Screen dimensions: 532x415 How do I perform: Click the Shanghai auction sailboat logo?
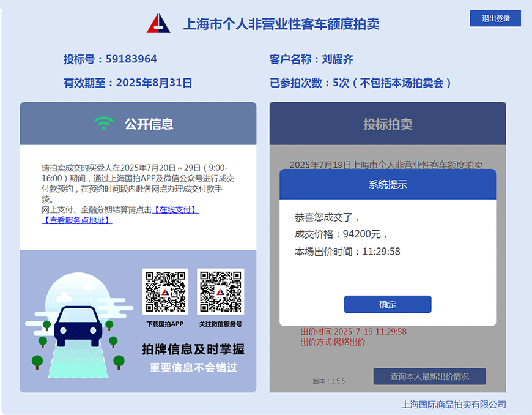158,23
